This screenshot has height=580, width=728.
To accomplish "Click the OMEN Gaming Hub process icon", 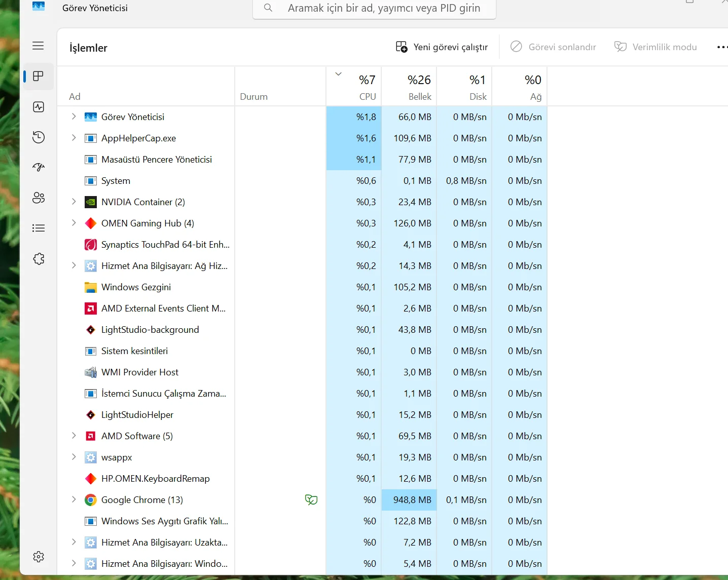I will [91, 223].
